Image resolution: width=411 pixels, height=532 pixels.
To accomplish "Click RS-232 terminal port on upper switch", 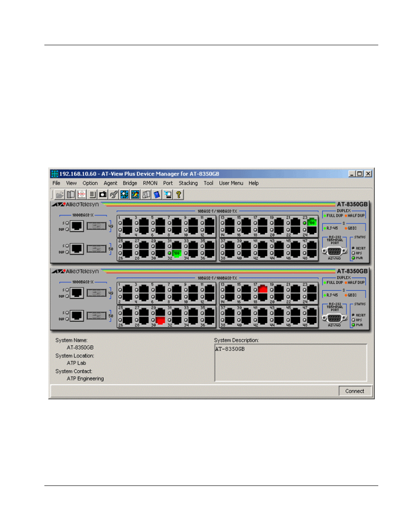I will click(334, 251).
